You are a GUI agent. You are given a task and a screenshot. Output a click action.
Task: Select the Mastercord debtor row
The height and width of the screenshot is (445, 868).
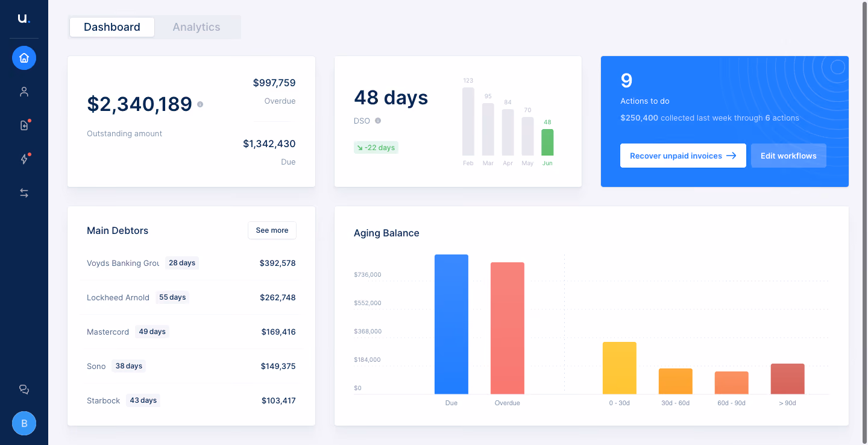pyautogui.click(x=191, y=332)
